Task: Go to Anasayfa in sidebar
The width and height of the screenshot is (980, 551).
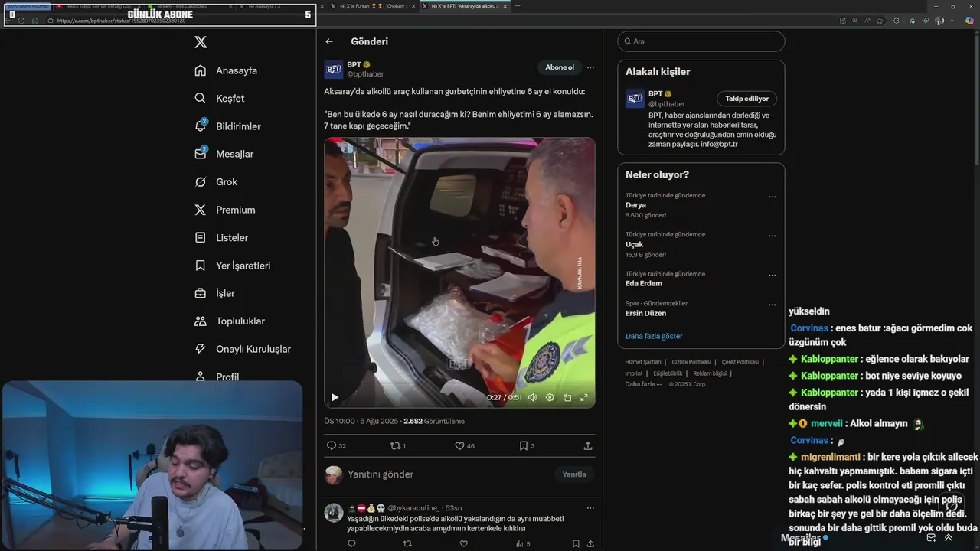Action: 226,70
